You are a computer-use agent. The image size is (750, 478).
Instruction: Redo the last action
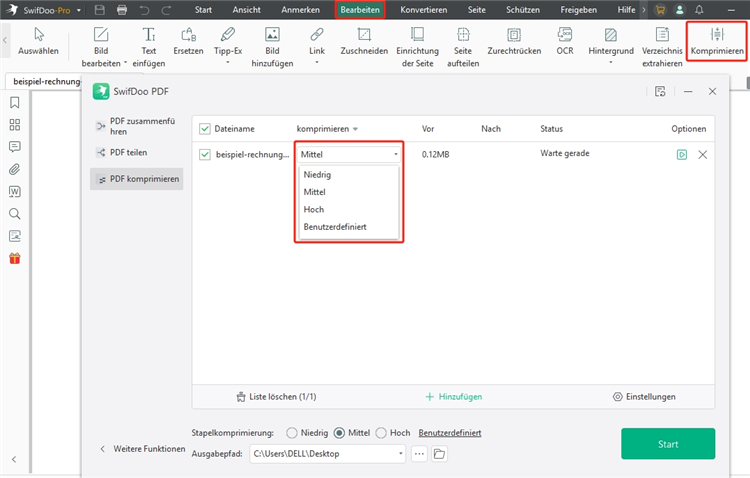(166, 10)
